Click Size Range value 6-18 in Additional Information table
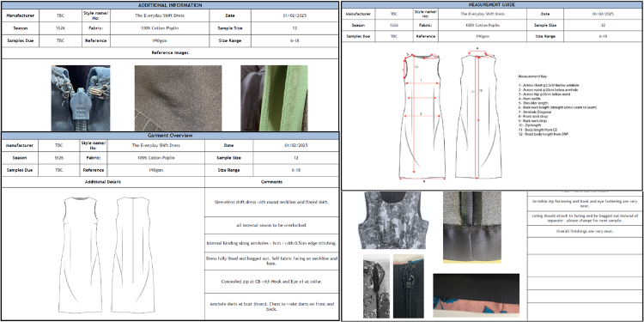 click(295, 40)
